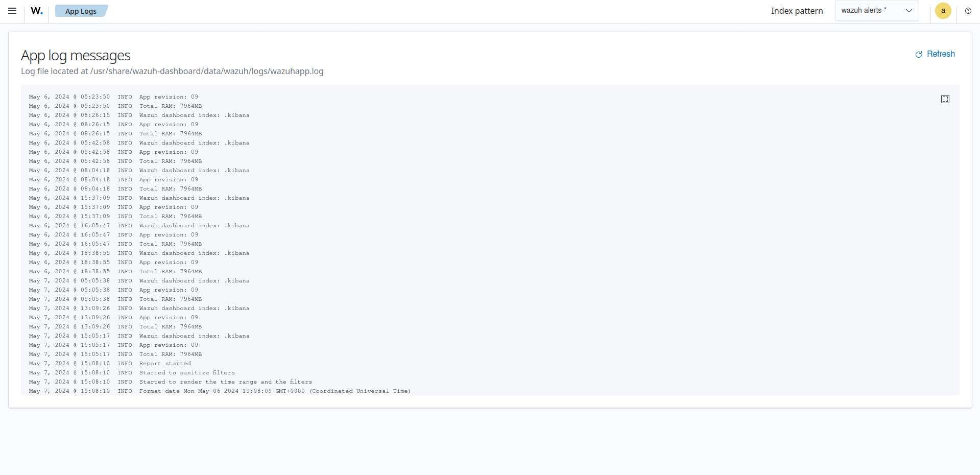Click the May 6 05:23:50 'Total RAM: 7964MB' line
This screenshot has height=475, width=980.
(115, 106)
